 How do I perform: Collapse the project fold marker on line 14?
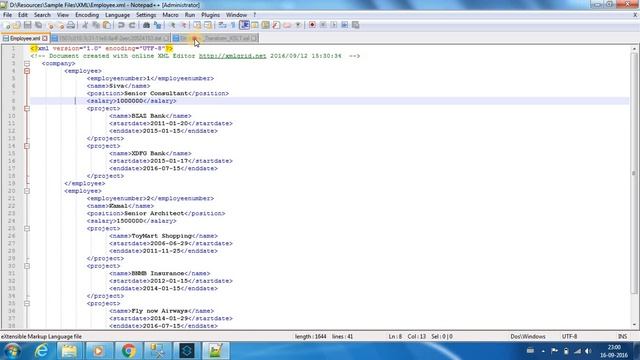pyautogui.click(x=27, y=146)
